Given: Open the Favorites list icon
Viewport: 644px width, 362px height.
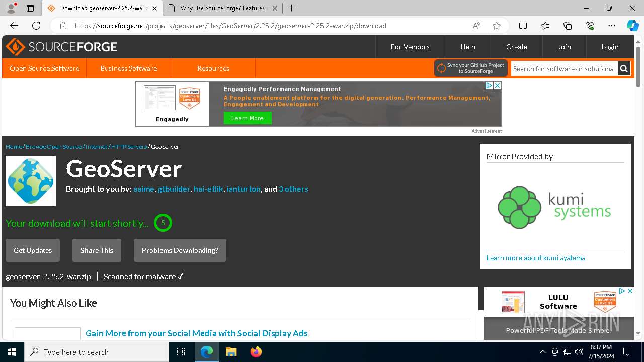Looking at the screenshot, I should pos(545,26).
